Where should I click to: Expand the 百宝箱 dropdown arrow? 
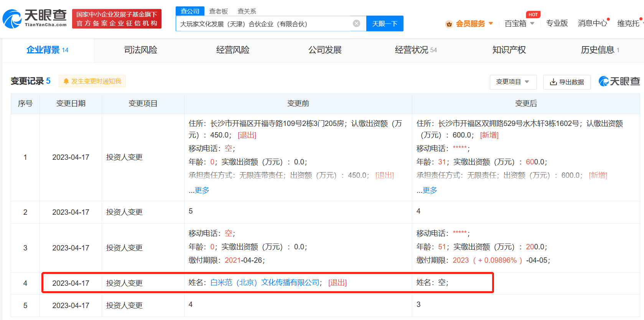[x=532, y=23]
